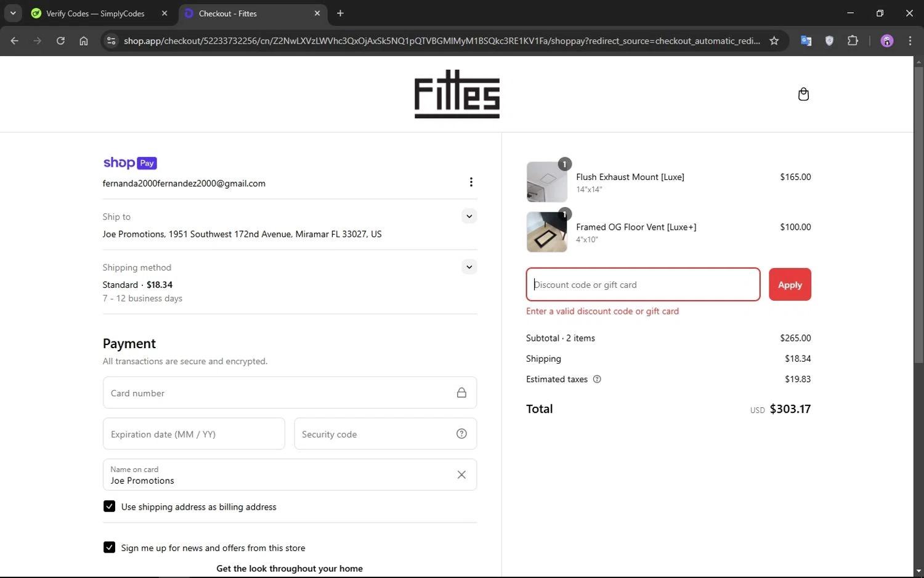Bookmark this page with the star
Screen dimensions: 924x578
(774, 41)
